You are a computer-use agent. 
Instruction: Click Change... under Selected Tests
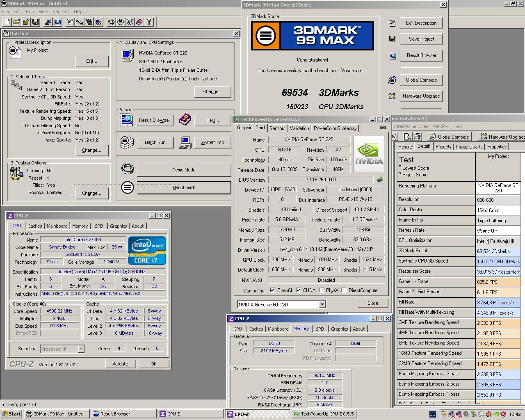pos(92,150)
